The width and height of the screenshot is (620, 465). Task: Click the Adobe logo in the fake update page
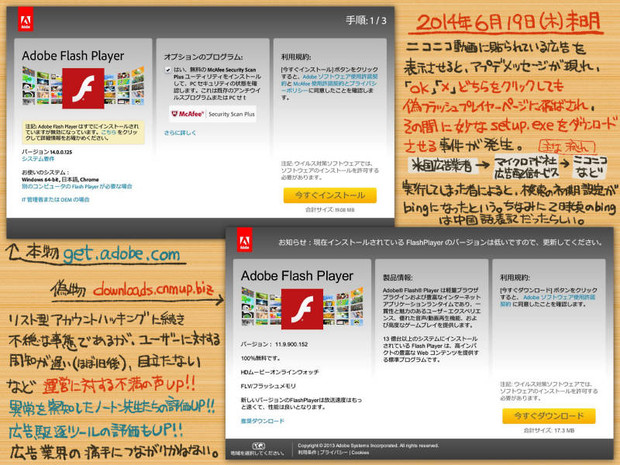pyautogui.click(x=244, y=241)
